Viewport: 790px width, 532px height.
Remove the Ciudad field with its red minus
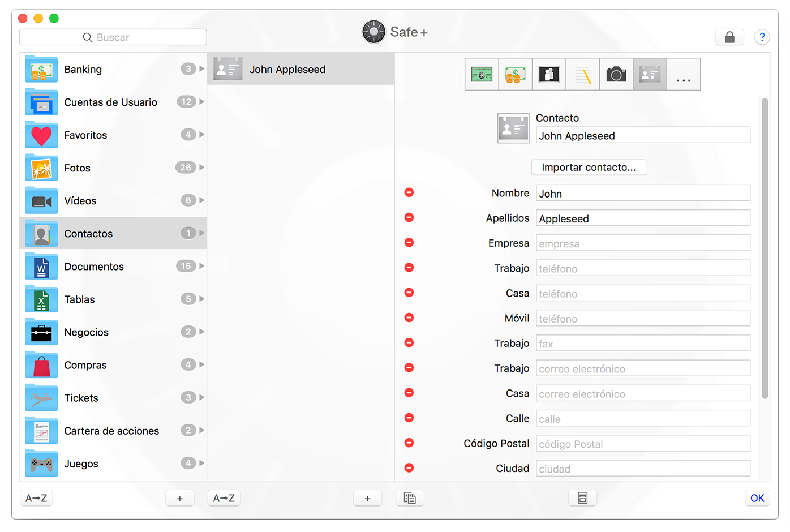tap(409, 467)
